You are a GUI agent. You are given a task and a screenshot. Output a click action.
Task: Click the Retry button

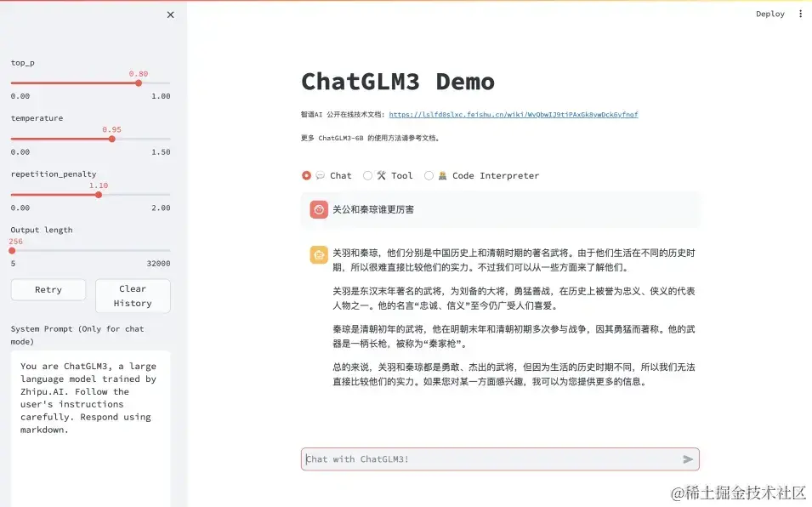click(x=48, y=289)
